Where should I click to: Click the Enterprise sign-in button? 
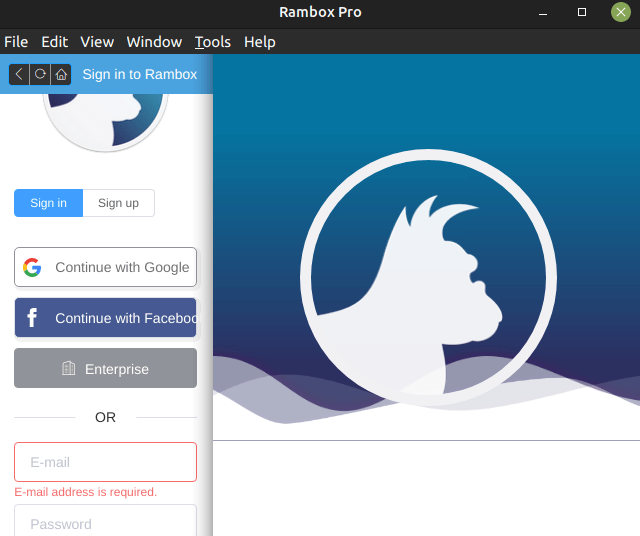[x=105, y=368]
